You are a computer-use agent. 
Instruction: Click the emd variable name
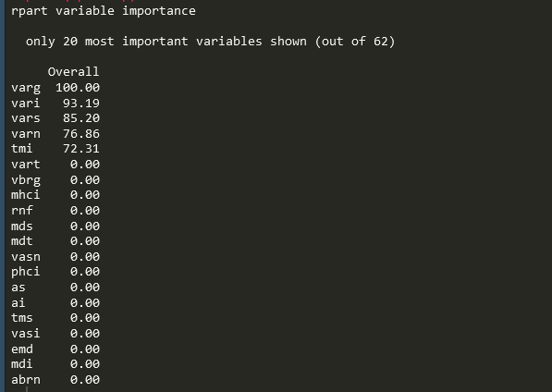(x=22, y=349)
